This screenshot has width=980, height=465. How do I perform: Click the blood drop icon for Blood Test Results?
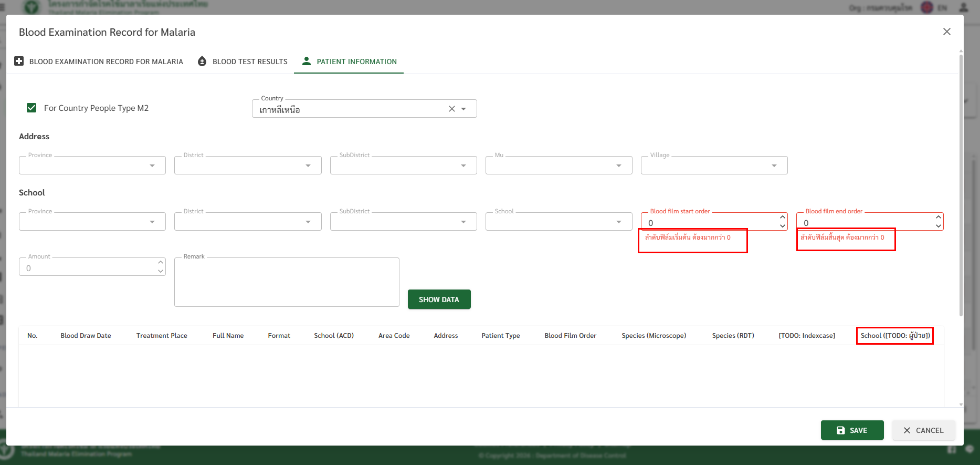coord(202,61)
